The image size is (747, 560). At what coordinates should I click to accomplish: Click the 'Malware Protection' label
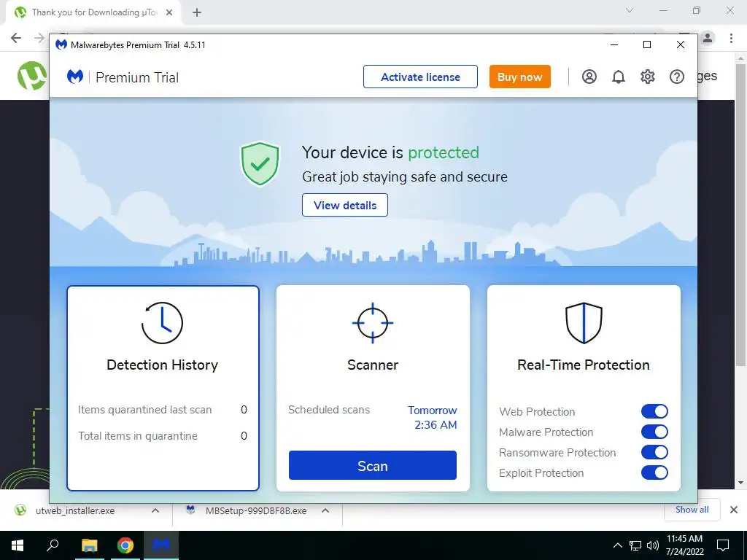pos(546,432)
